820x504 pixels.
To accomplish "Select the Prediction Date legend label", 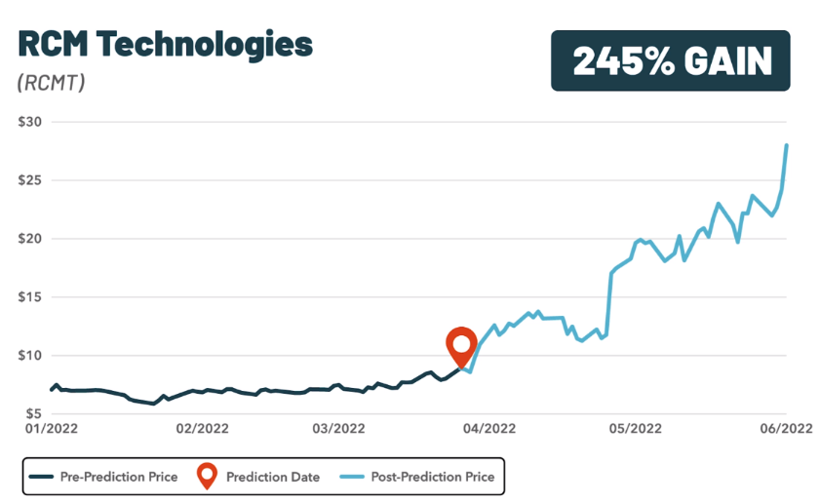I will coord(272,478).
